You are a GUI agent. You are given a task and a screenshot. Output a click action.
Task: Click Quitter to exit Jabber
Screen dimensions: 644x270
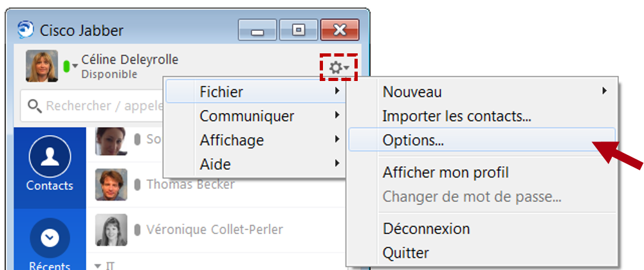[x=405, y=253]
